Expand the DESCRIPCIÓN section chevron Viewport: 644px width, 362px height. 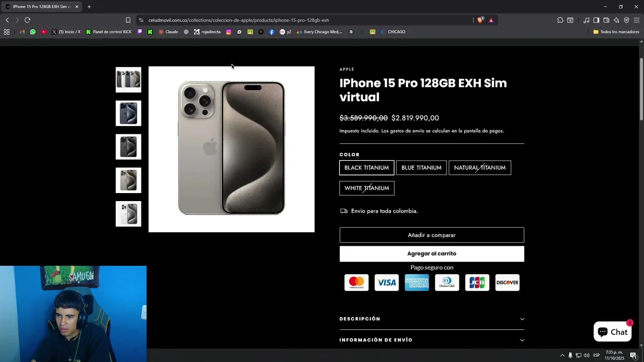[x=522, y=319]
